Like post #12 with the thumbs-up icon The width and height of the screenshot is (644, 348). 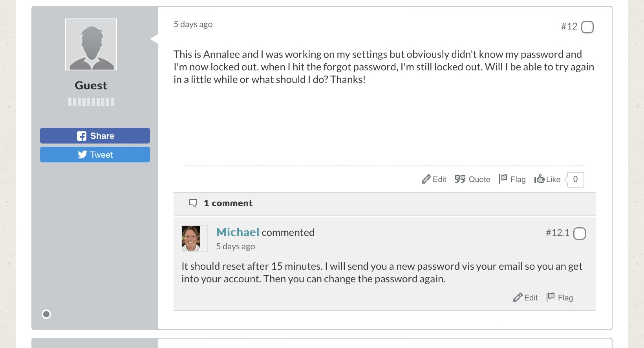pos(539,179)
